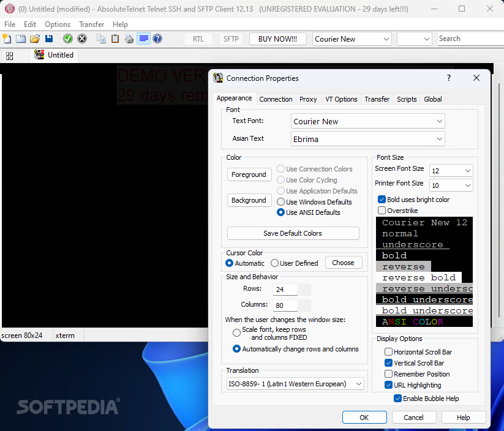Toggle URL Highlighting checkbox

click(x=388, y=384)
